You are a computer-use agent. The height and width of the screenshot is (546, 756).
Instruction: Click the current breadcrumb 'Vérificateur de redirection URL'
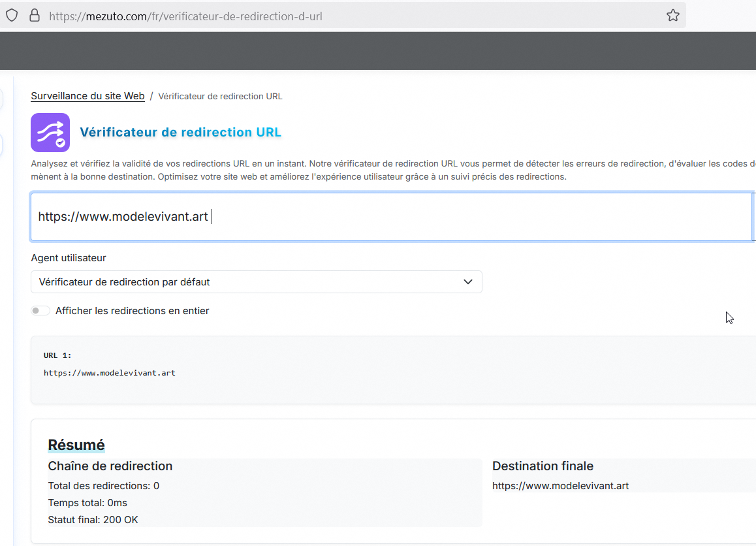(220, 97)
